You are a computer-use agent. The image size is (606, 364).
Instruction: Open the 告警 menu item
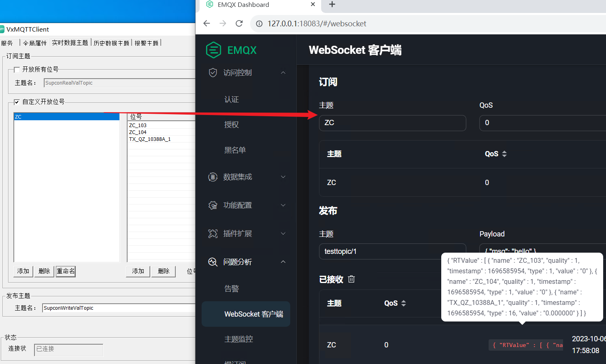pos(232,289)
